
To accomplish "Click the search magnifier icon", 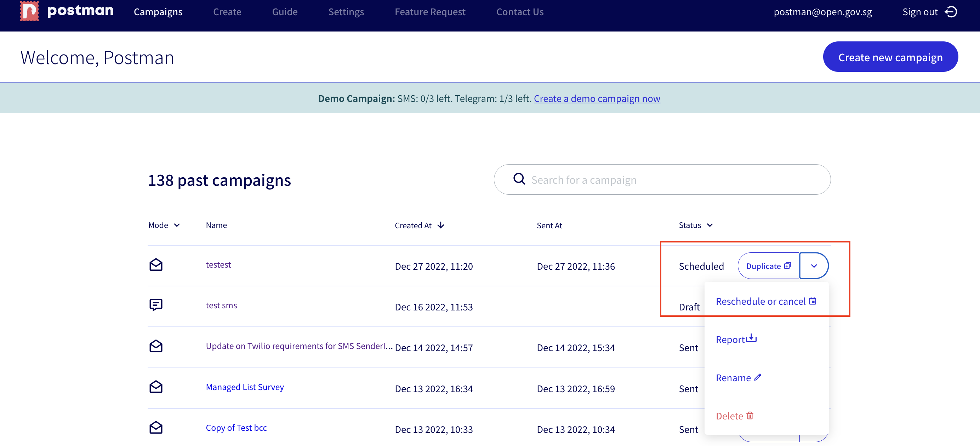I will [x=519, y=179].
